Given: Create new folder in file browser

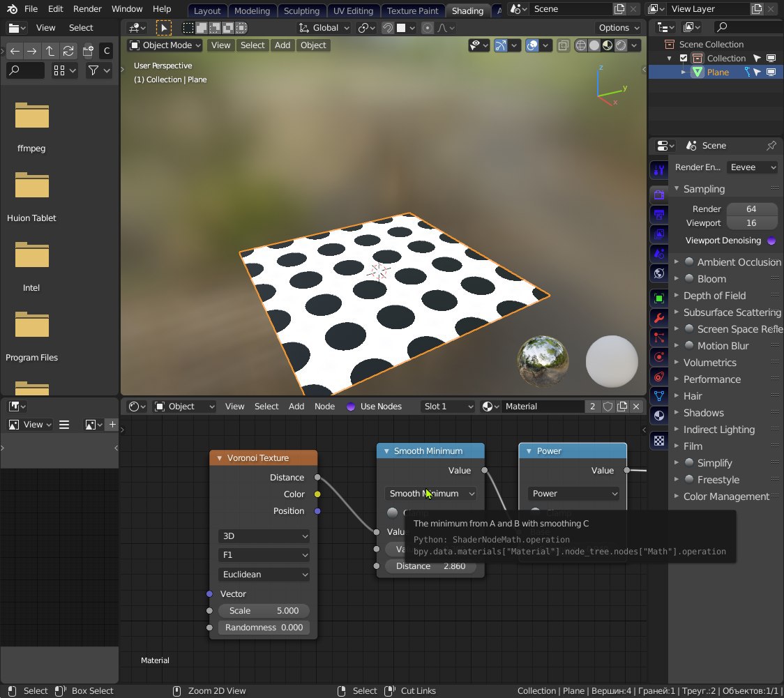Looking at the screenshot, I should click(x=88, y=51).
